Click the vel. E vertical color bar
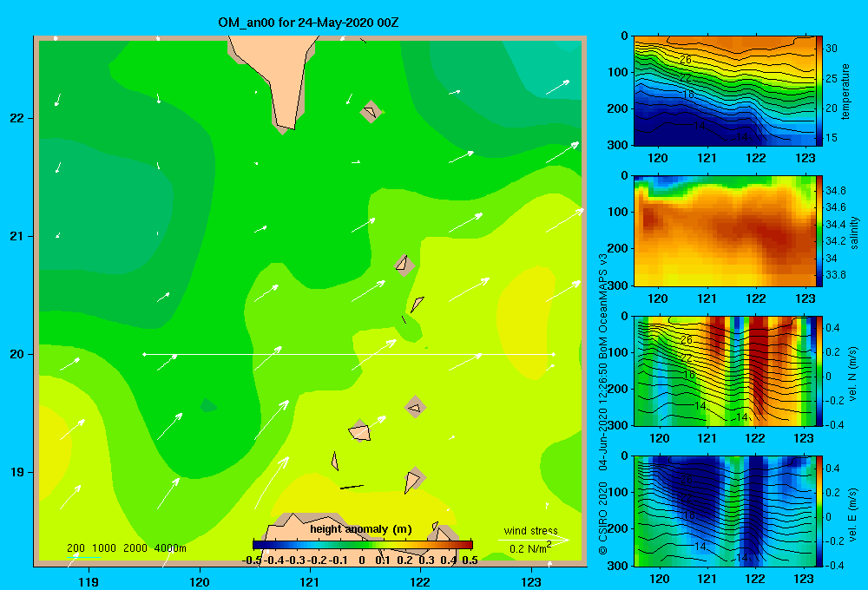868x590 pixels. pos(819,511)
